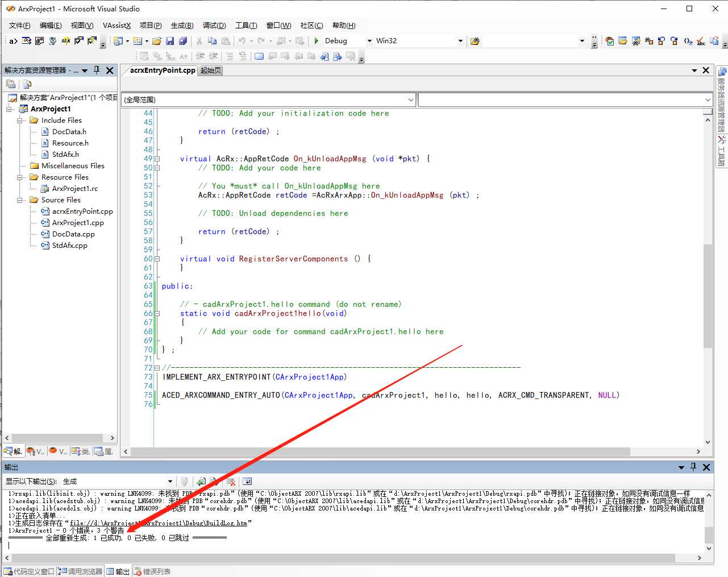Switch to the 调用浏览器 tab
Viewport: 728px width, 577px height.
(80, 571)
